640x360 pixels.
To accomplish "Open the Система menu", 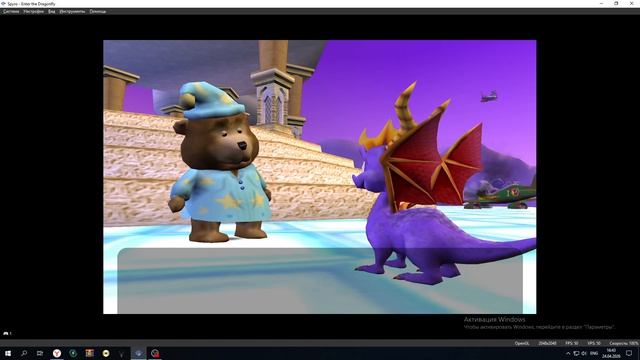I will click(x=11, y=11).
